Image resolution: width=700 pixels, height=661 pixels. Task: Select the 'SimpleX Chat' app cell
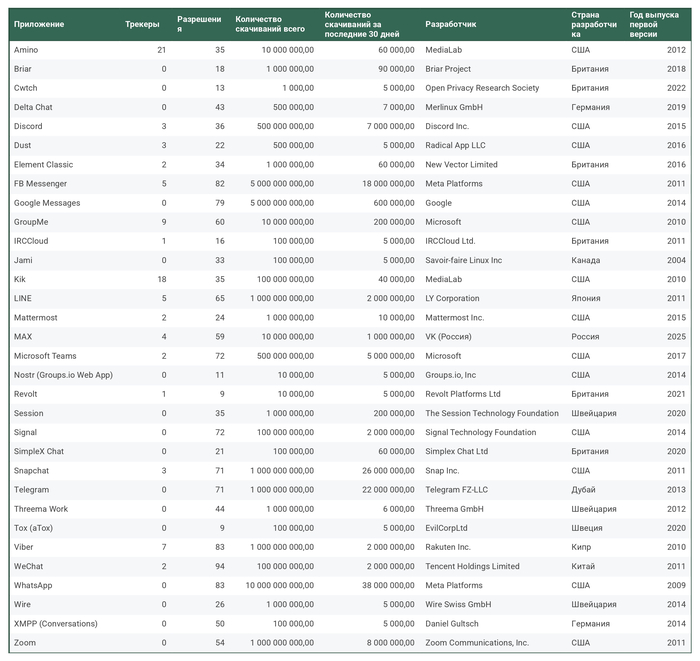39,452
